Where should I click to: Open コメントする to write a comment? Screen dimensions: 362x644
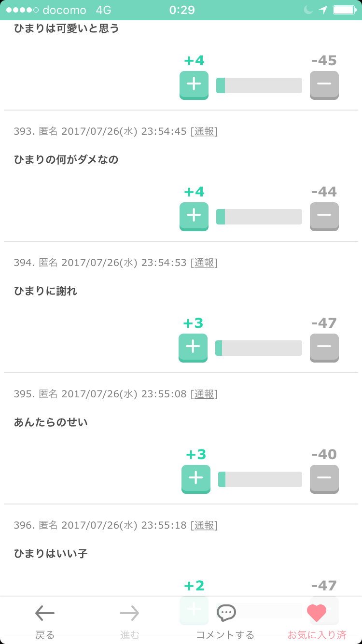(225, 620)
